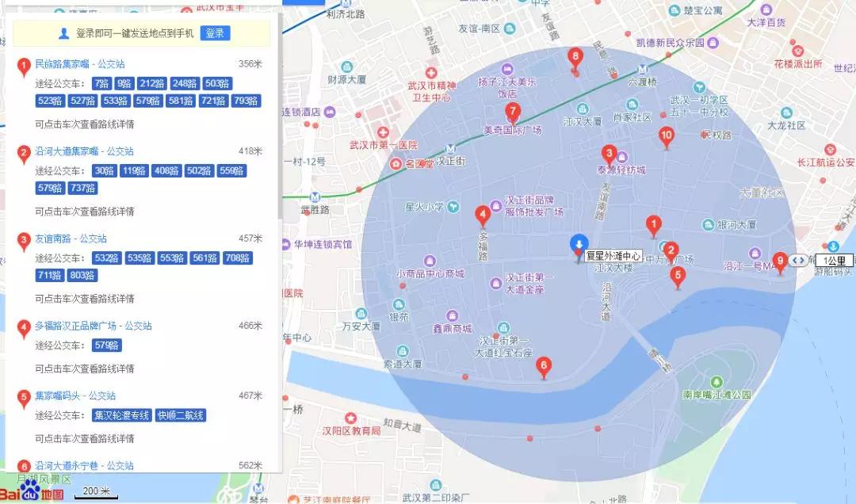Click the 汉阳区教育局 star icon
This screenshot has width=856, height=504.
tap(350, 418)
